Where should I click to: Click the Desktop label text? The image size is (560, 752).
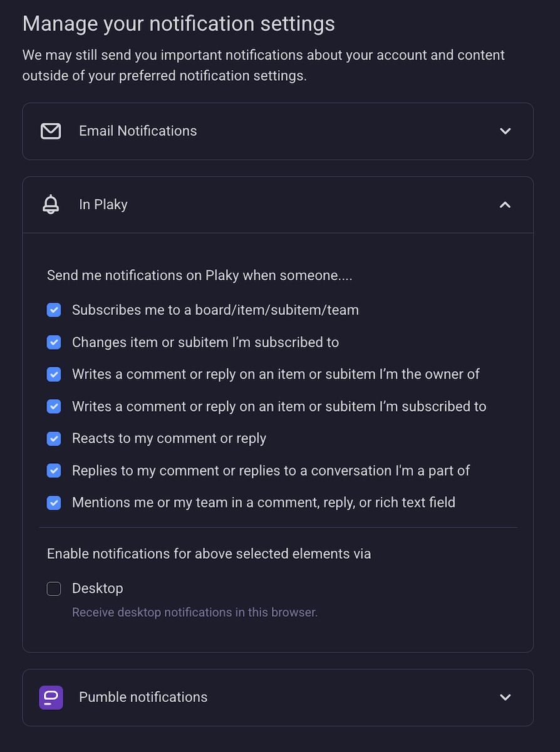click(97, 588)
